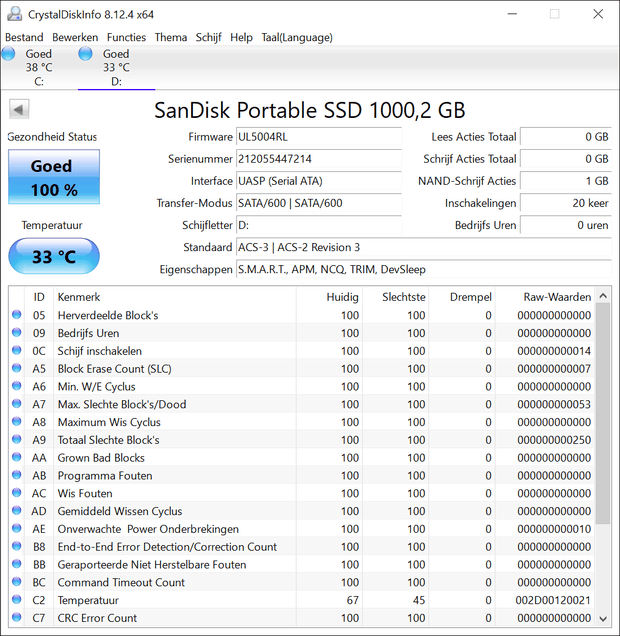Click the Schijfletter field D:
This screenshot has width=620, height=636.
coord(319,225)
